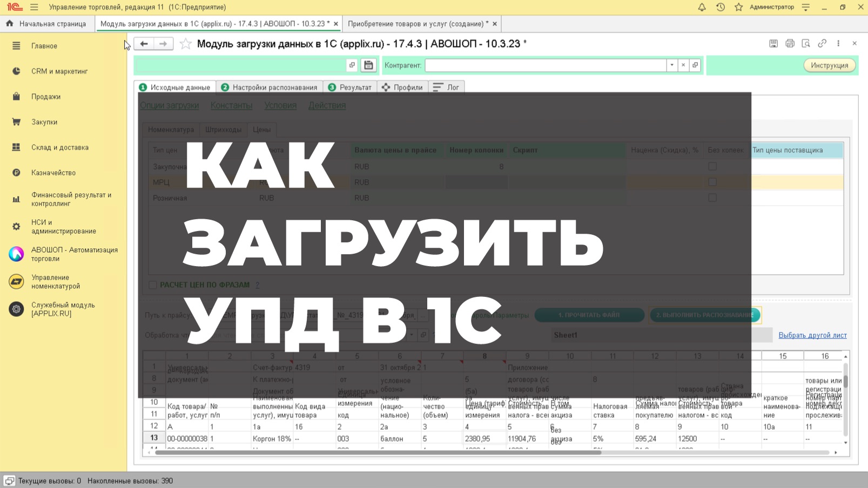Copy the link using chain icon
This screenshot has width=868, height=488.
pos(822,43)
